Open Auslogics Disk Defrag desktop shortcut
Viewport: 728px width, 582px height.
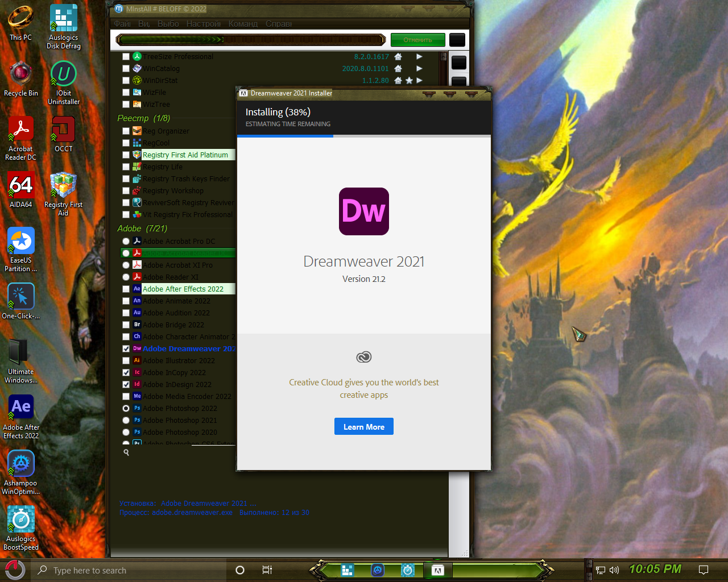point(64,27)
